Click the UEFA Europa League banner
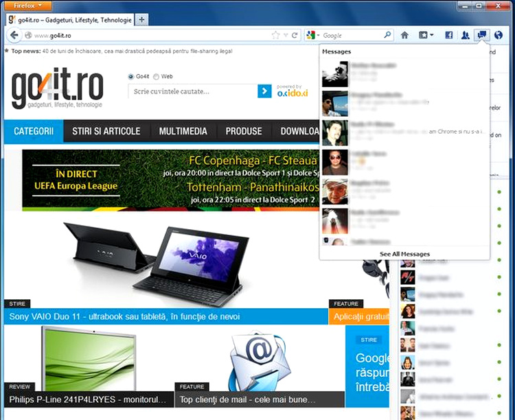Image resolution: width=515 pixels, height=420 pixels. click(170, 180)
